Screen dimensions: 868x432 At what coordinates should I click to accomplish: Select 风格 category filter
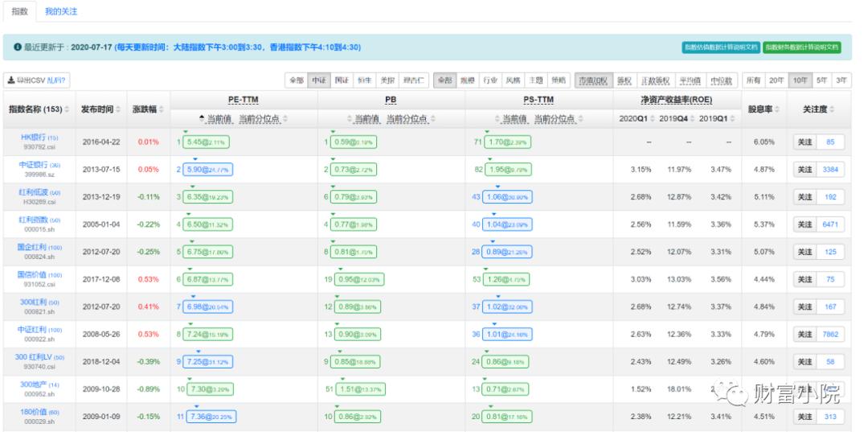click(513, 80)
